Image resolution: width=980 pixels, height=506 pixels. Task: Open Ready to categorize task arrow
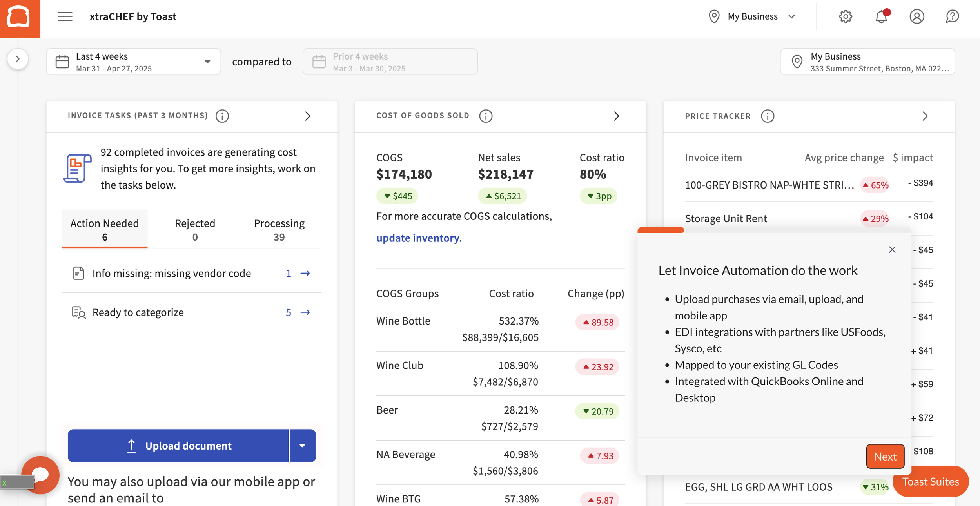(x=305, y=312)
